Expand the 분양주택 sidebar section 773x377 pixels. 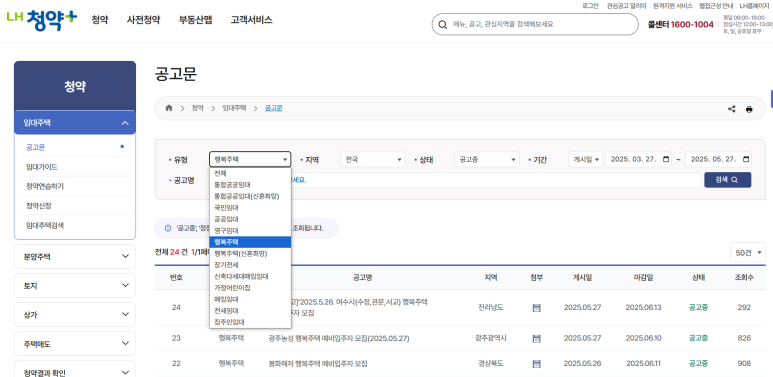[x=75, y=256]
